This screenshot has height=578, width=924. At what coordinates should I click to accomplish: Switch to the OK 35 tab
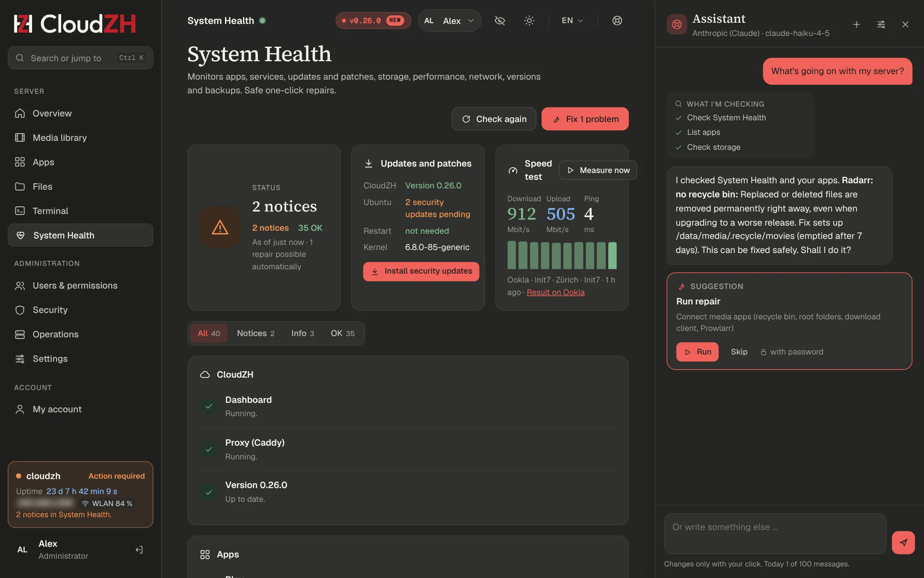(342, 334)
